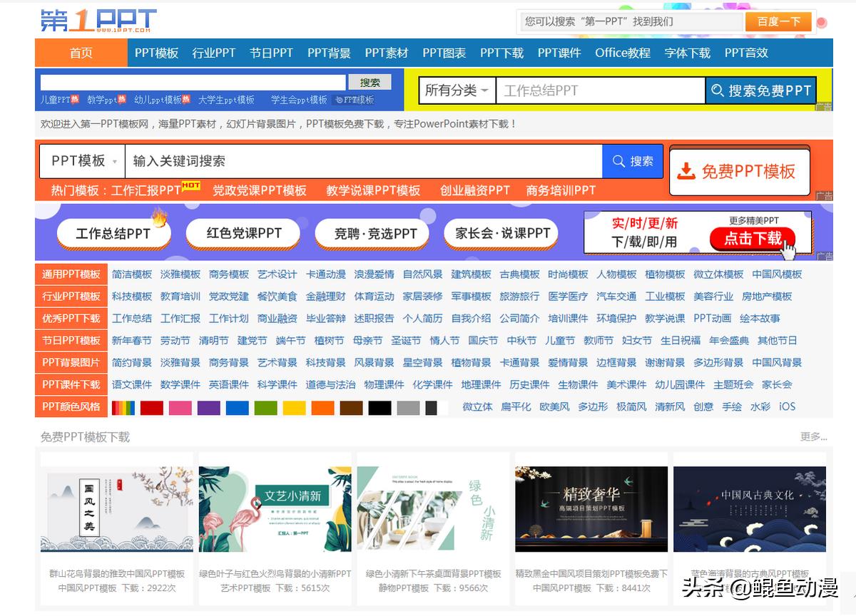The image size is (856, 616).
Task: Open the 绿色小清新 template thumbnail
Action: pyautogui.click(x=433, y=509)
